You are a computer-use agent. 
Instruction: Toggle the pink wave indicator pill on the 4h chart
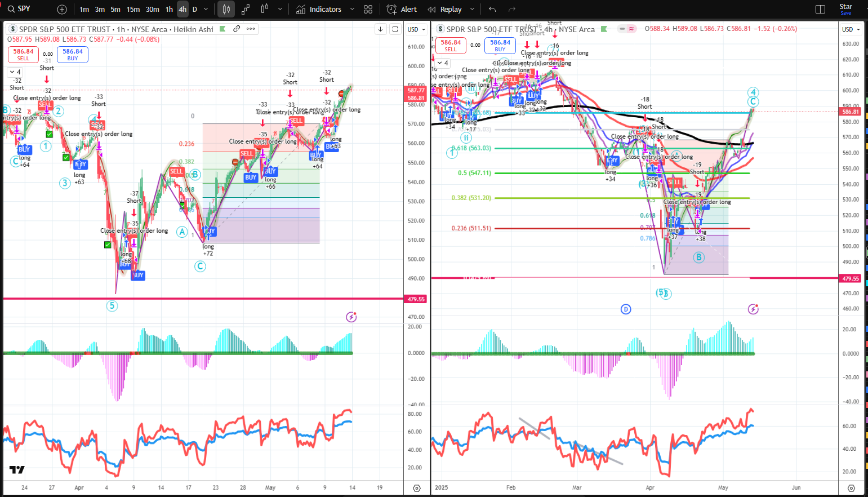click(x=632, y=29)
